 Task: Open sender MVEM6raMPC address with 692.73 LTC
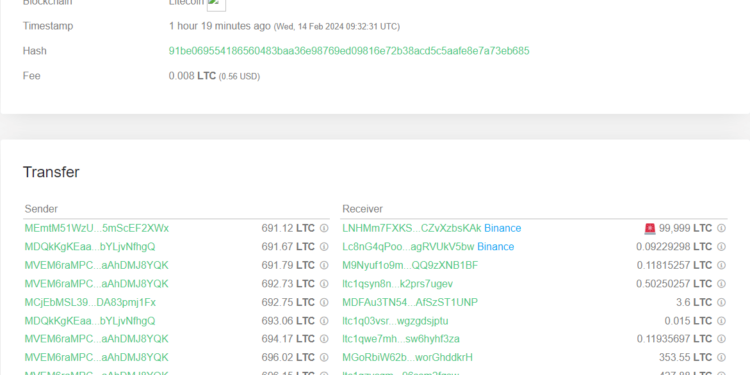97,284
